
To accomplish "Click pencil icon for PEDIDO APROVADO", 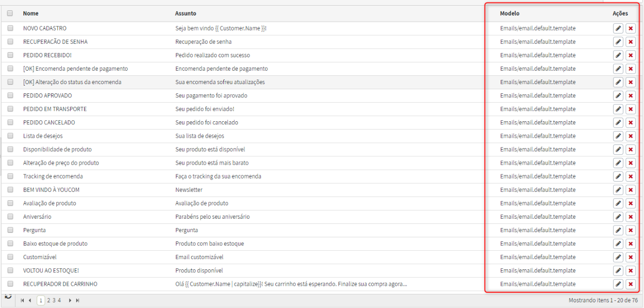I will (618, 95).
